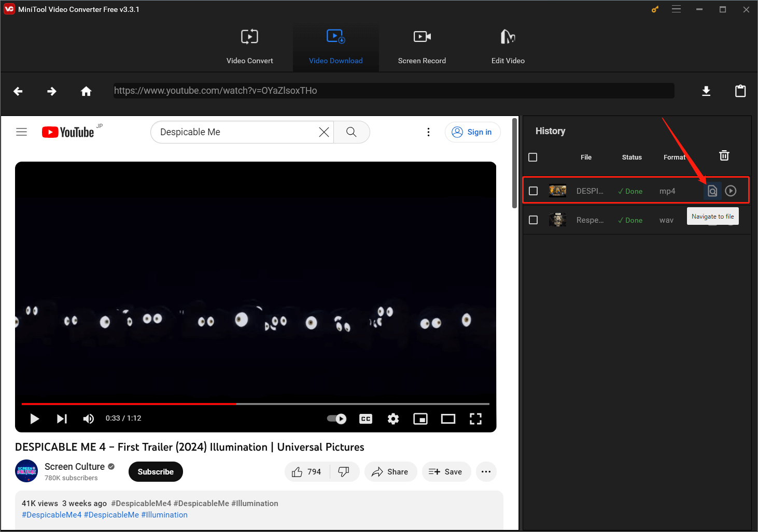Paste URL with the clipboard icon

(740, 91)
